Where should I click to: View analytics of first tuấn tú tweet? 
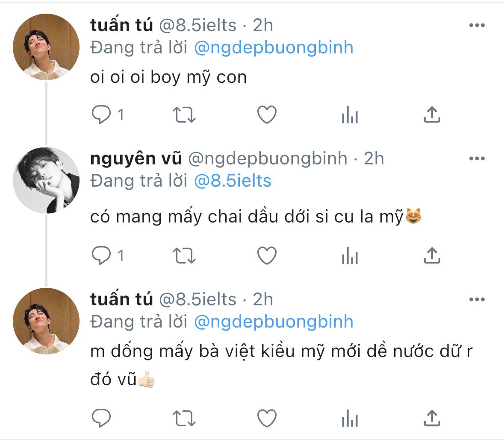(x=350, y=115)
